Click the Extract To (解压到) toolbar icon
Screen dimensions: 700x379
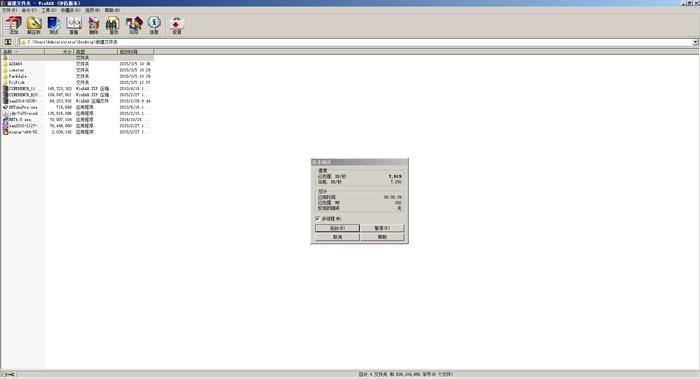(x=34, y=25)
